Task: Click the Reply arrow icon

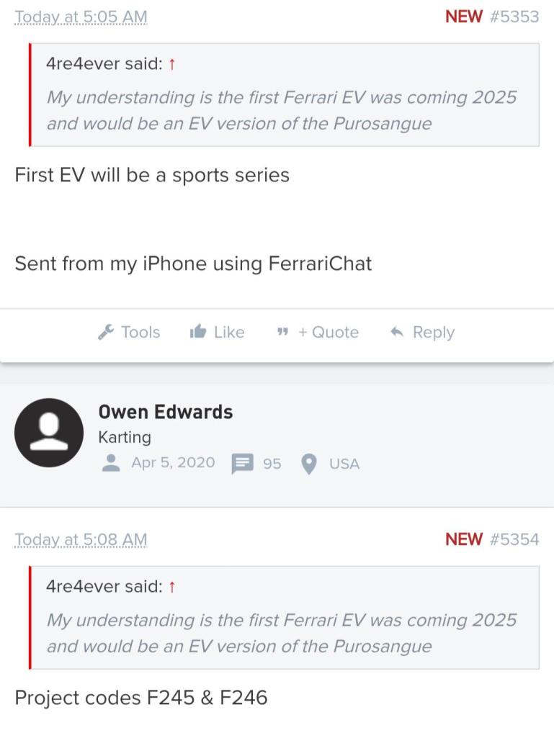Action: 396,332
